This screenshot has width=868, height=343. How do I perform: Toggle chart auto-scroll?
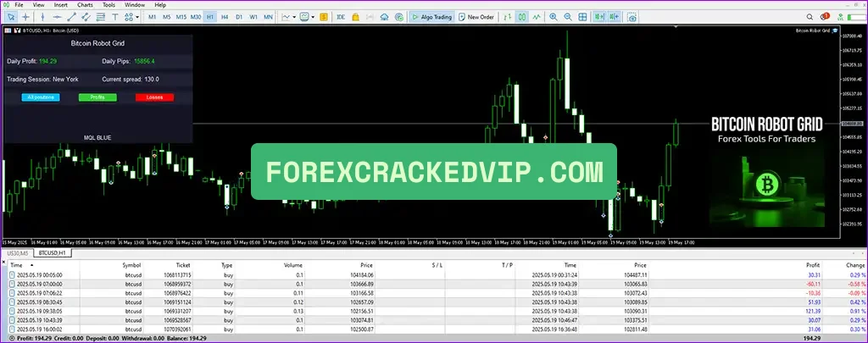598,17
